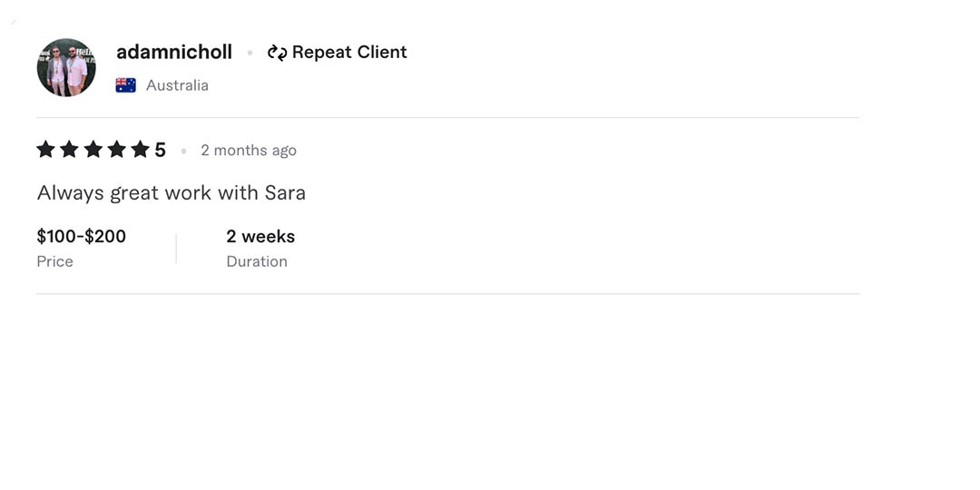Click the Price label
This screenshot has height=490, width=980.
[55, 261]
